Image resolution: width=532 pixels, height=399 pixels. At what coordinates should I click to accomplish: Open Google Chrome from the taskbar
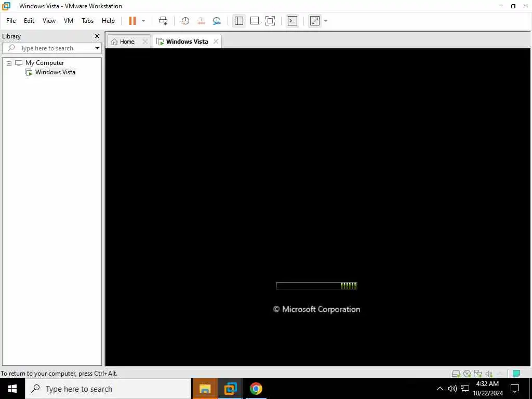click(x=256, y=389)
